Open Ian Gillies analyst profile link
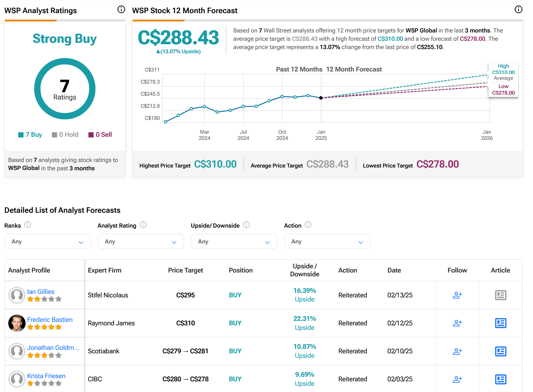This screenshot has height=392, width=533. tap(41, 291)
